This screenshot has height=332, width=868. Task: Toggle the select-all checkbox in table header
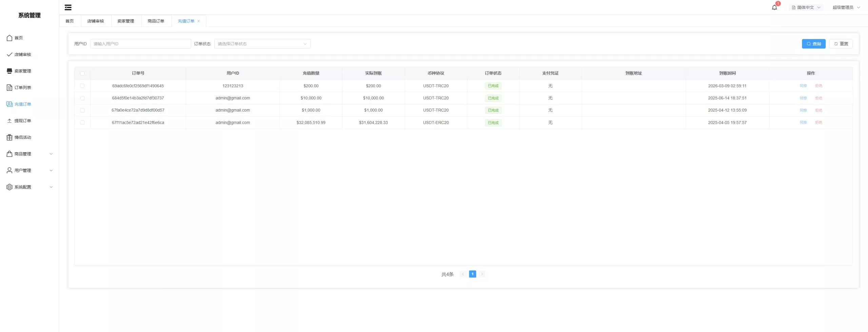(82, 73)
